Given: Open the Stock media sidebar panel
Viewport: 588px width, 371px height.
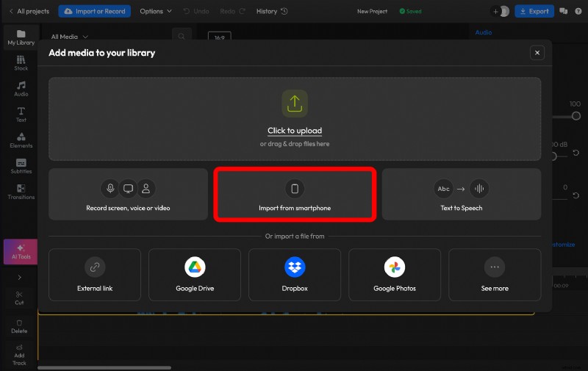Looking at the screenshot, I should 21,62.
